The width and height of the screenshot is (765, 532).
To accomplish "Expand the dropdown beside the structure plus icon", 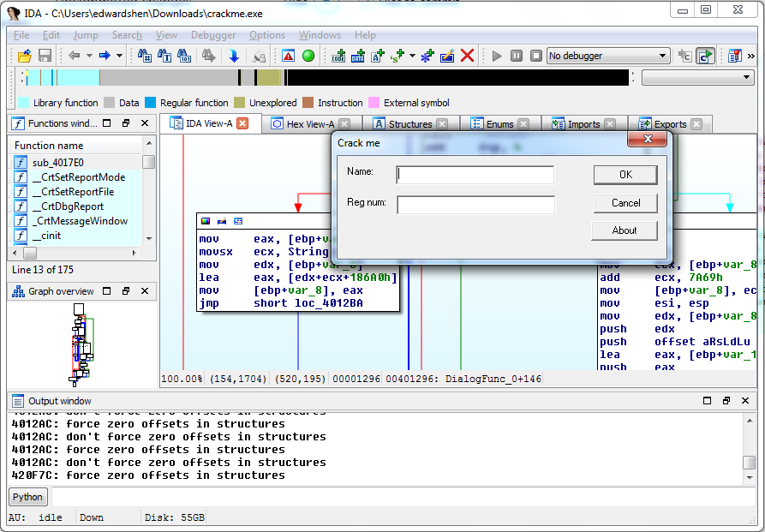I will coord(412,56).
